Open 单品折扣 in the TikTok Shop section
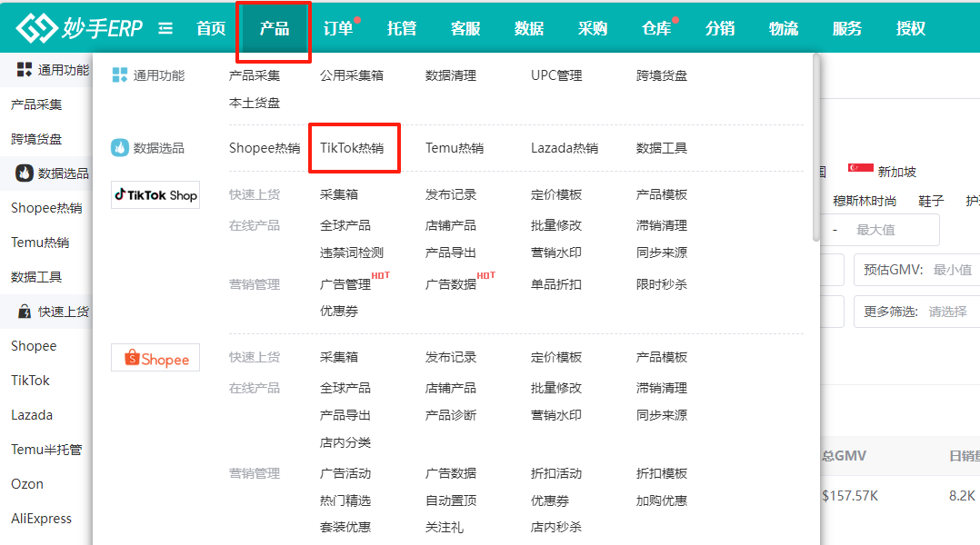 click(556, 284)
